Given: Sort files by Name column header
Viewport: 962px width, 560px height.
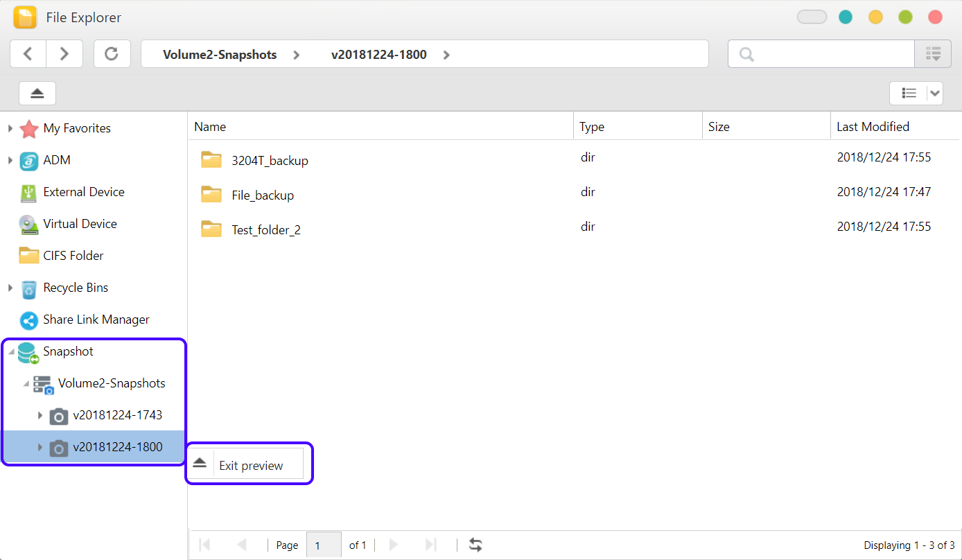Looking at the screenshot, I should click(210, 127).
